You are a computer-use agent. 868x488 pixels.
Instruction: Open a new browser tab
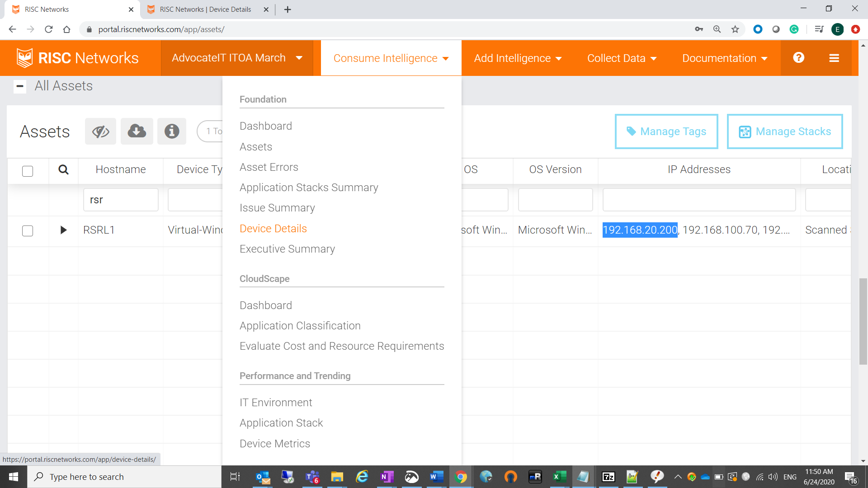[x=288, y=9]
